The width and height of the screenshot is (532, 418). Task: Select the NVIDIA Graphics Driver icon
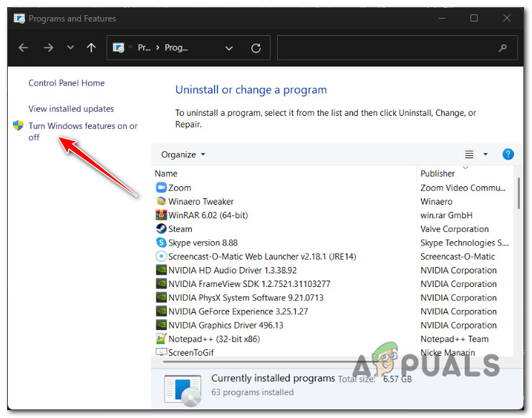click(161, 325)
